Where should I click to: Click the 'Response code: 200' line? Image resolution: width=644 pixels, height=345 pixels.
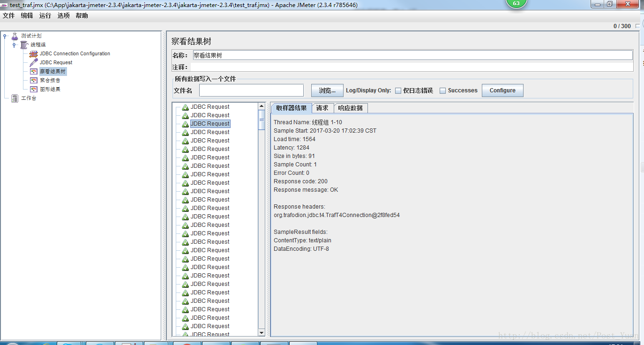pyautogui.click(x=300, y=181)
